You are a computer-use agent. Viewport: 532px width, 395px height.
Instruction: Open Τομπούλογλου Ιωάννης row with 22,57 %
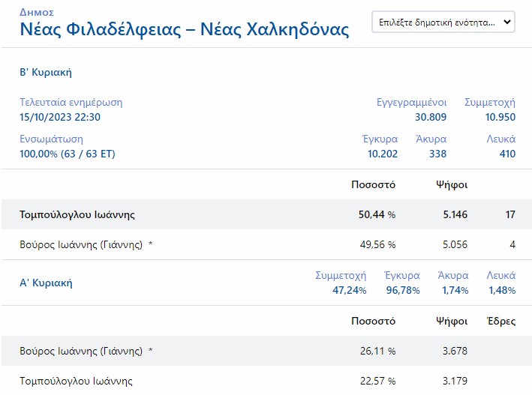pyautogui.click(x=76, y=381)
